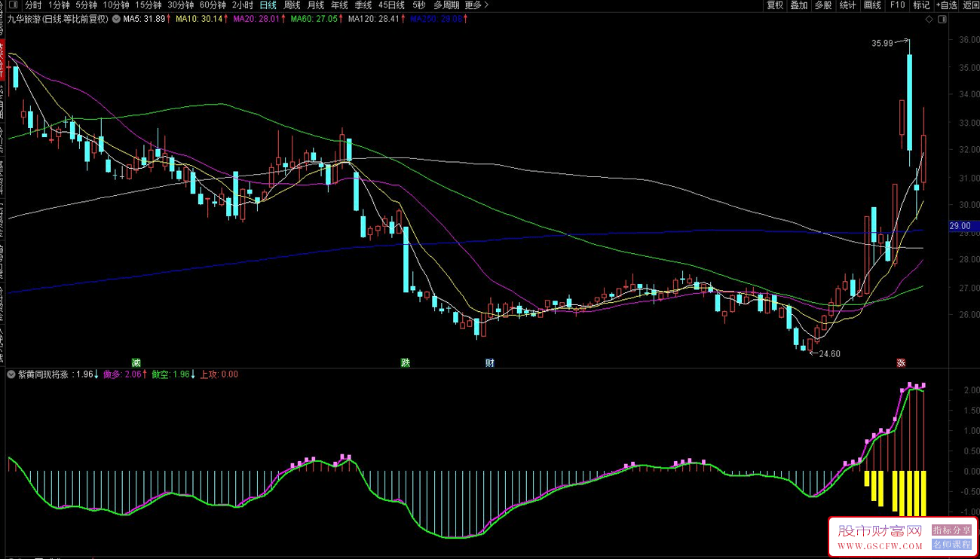980x559 pixels.
Task: Click the panel layout icon before 分时
Action: pyautogui.click(x=14, y=5)
